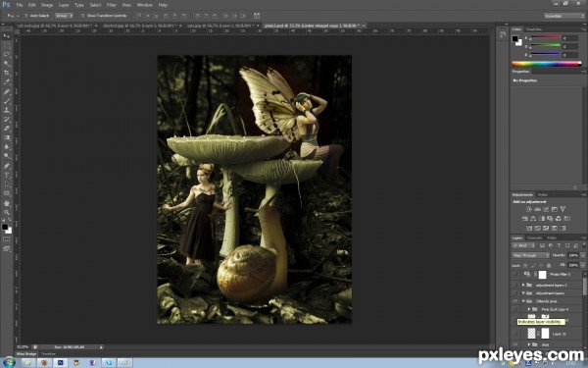The width and height of the screenshot is (588, 368).
Task: Select the Eraser tool
Action: (7, 129)
